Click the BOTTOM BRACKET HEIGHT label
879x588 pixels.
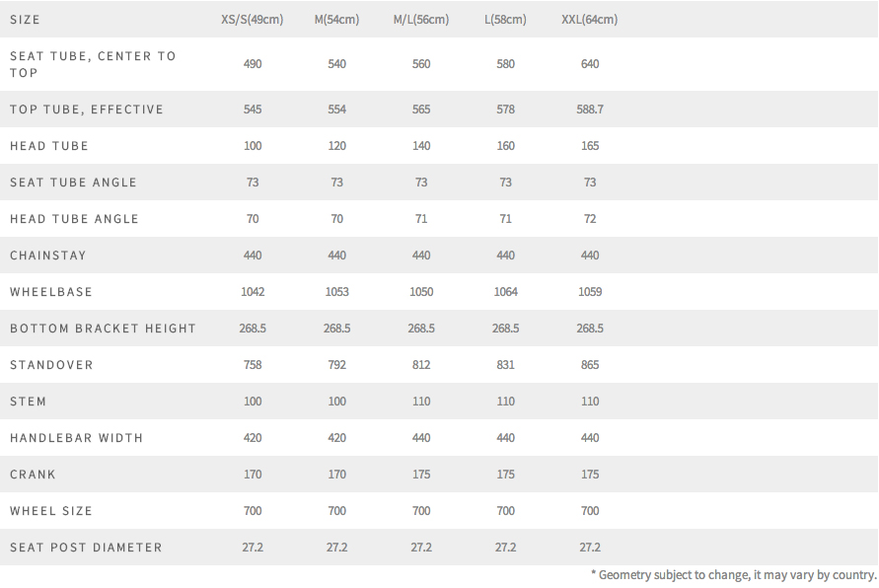(x=103, y=328)
